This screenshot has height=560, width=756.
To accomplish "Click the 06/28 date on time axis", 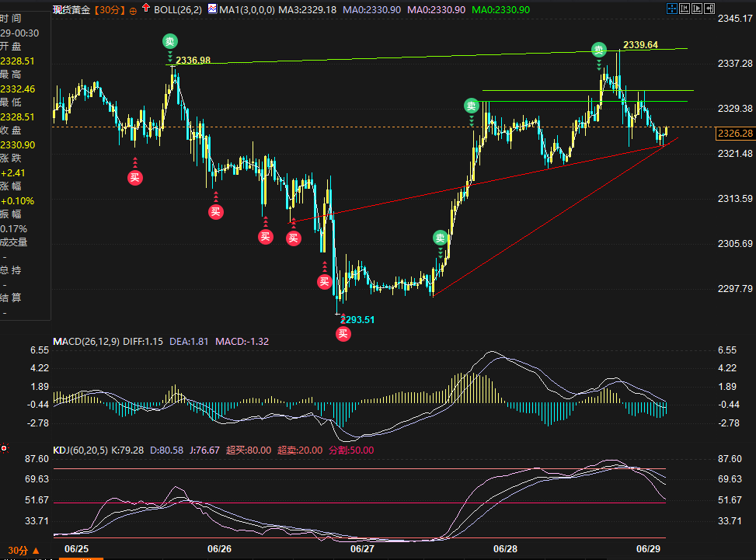I will tap(506, 548).
